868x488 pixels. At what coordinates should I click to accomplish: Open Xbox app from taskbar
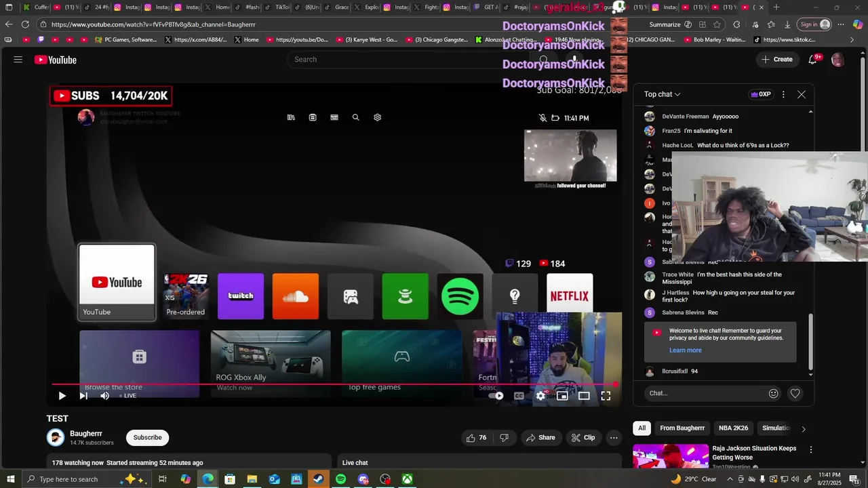(407, 479)
